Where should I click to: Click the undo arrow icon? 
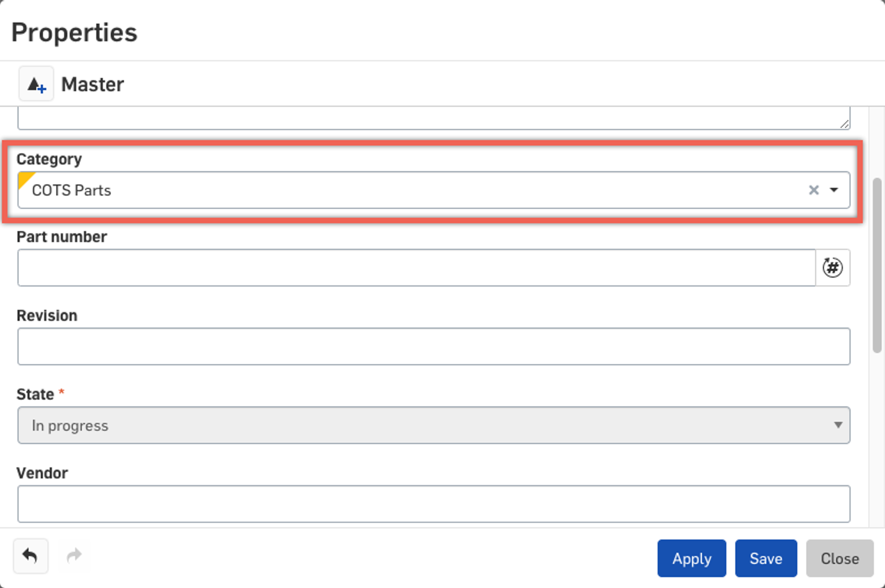click(31, 556)
